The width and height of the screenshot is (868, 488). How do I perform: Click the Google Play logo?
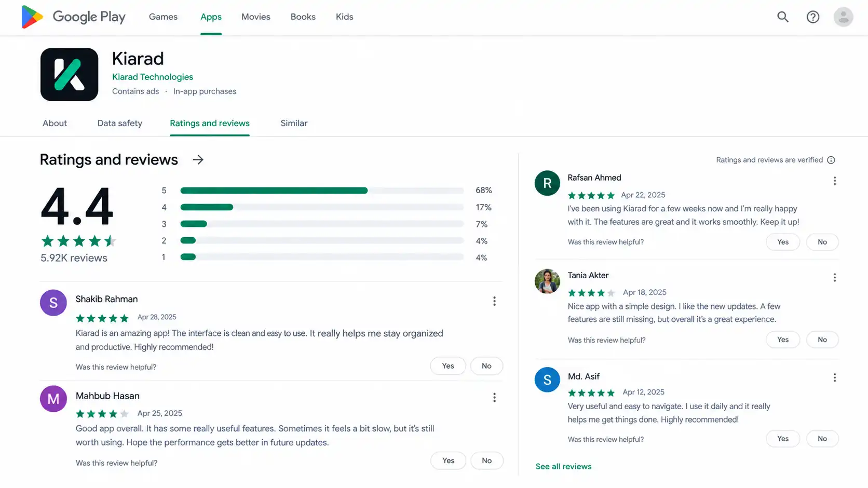(x=73, y=17)
